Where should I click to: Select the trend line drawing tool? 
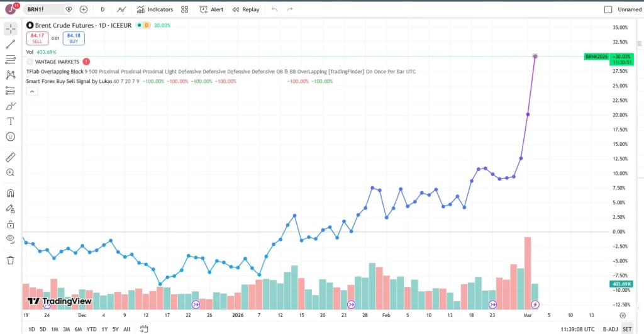tap(11, 44)
